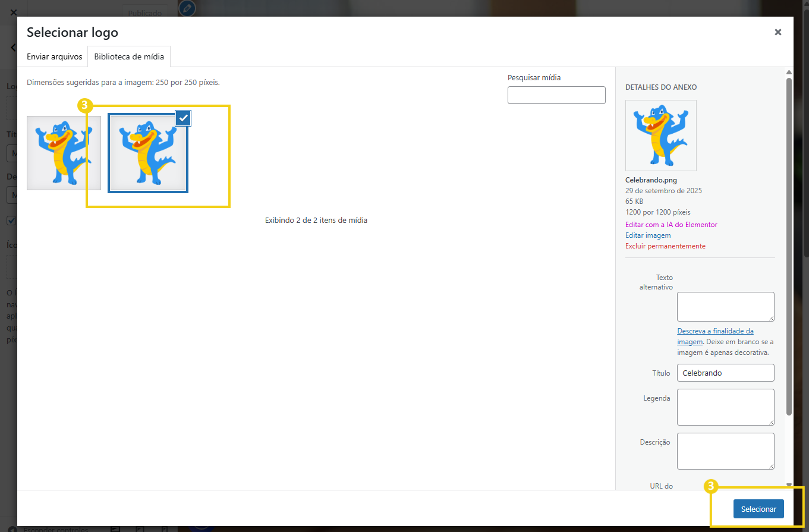Click the blue pencil edit shortcut icon
This screenshot has width=809, height=532.
(x=187, y=8)
